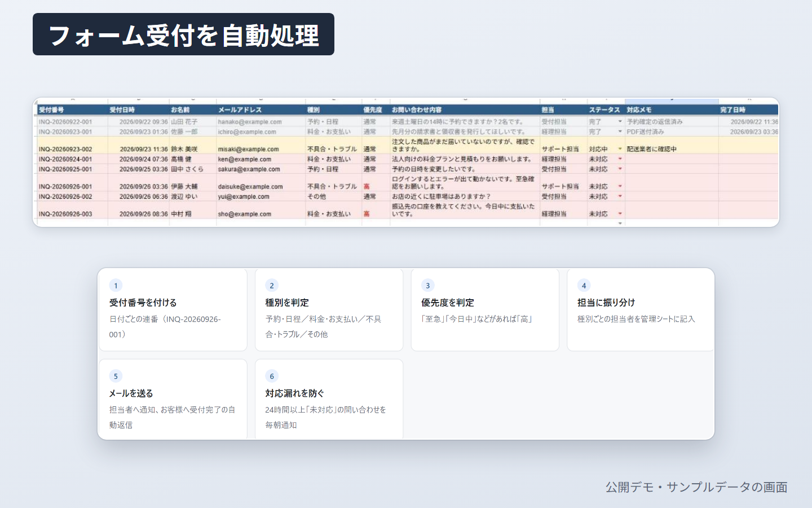This screenshot has width=812, height=508.
Task: Select the ステータス column header
Action: pyautogui.click(x=606, y=110)
